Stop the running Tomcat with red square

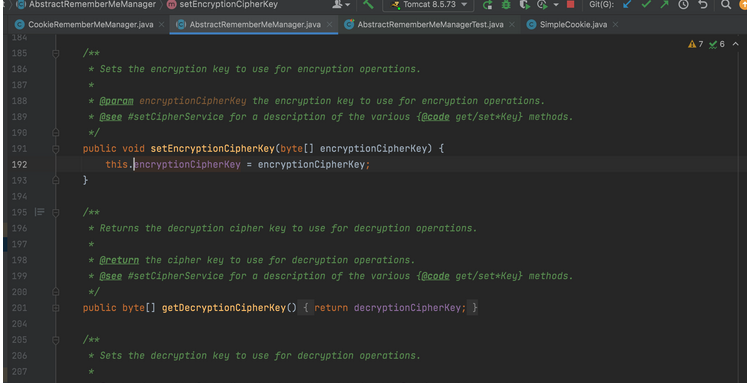(x=570, y=5)
